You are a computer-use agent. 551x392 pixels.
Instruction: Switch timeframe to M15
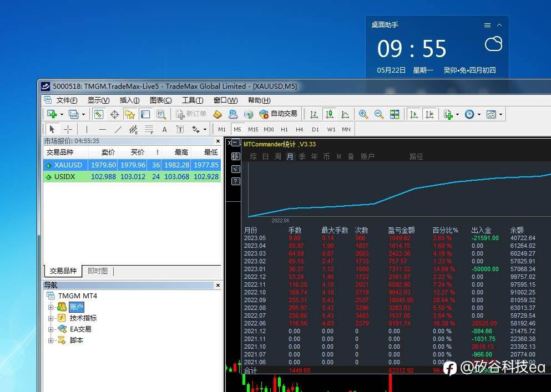[253, 129]
